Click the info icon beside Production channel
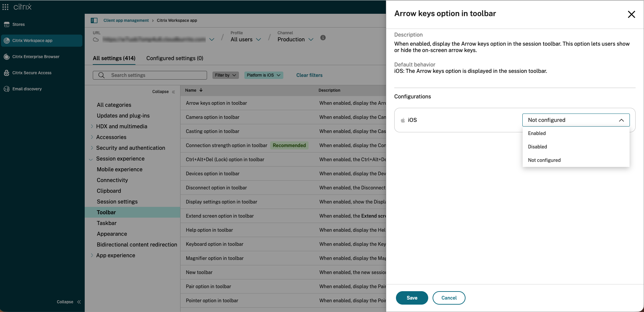Viewport: 644px width, 312px height. (323, 38)
